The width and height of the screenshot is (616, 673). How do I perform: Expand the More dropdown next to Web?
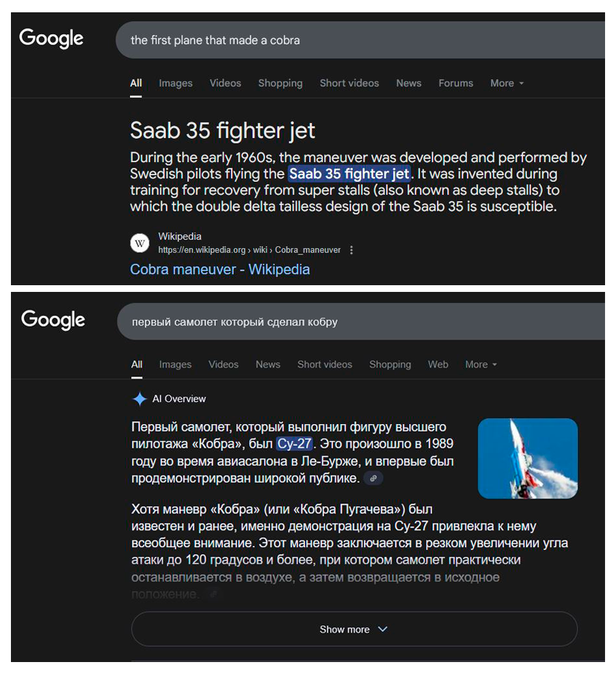pyautogui.click(x=481, y=365)
